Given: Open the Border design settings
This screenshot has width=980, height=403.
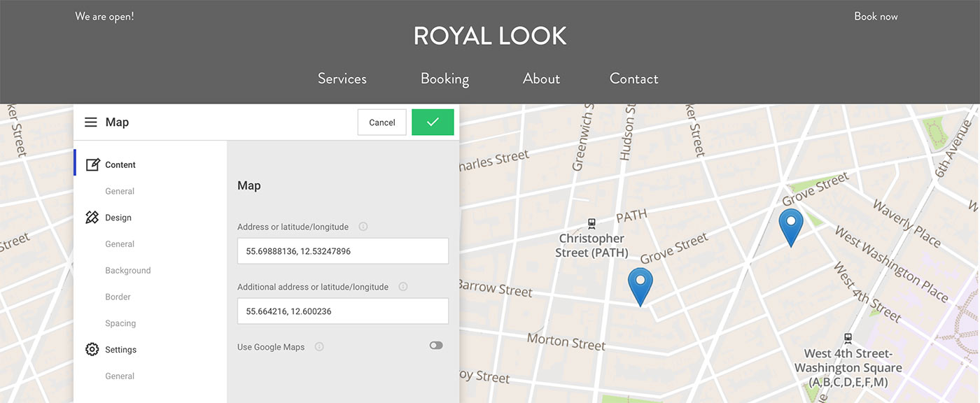Looking at the screenshot, I should 118,297.
